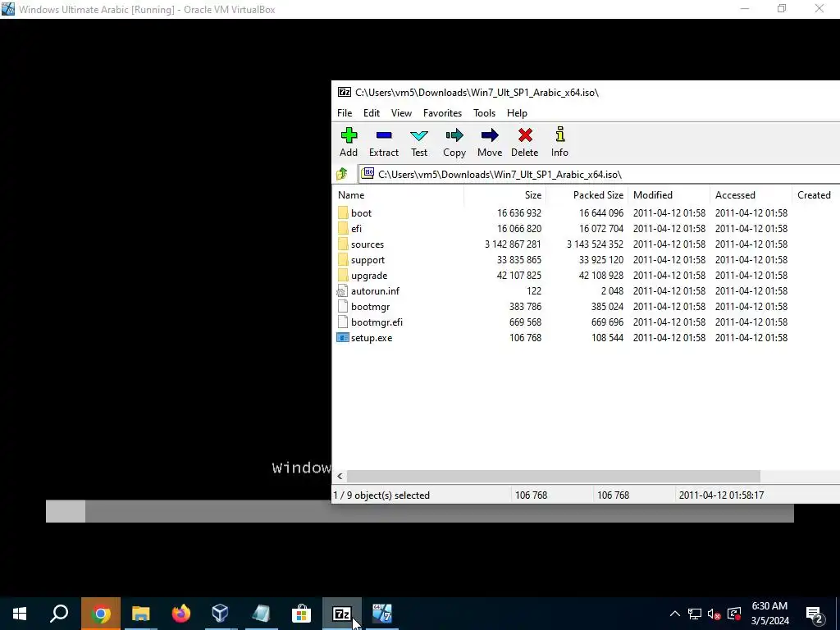The width and height of the screenshot is (840, 630).
Task: Open the Help menu
Action: [x=517, y=113]
